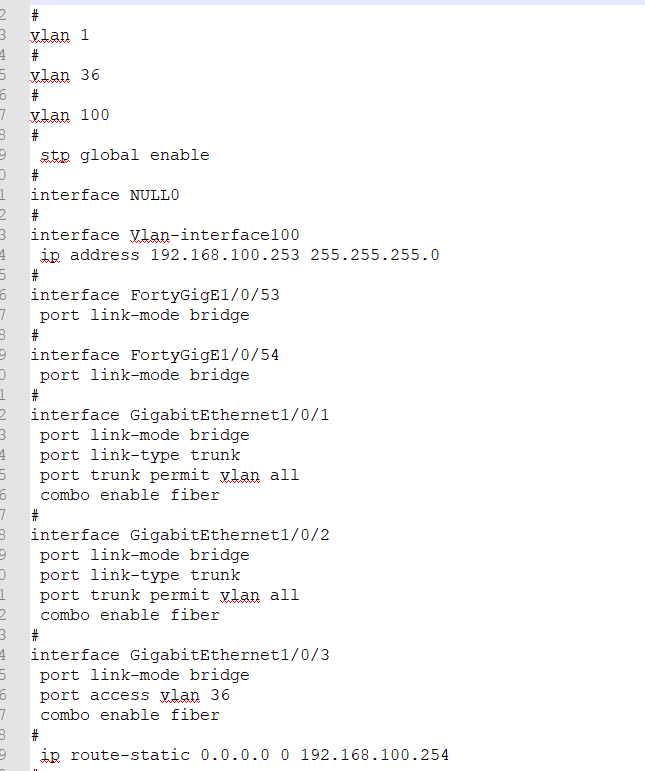This screenshot has height=771, width=645.
Task: Click "port link-type trunk" under GigabitEthernet1/0/1
Action: coord(140,455)
